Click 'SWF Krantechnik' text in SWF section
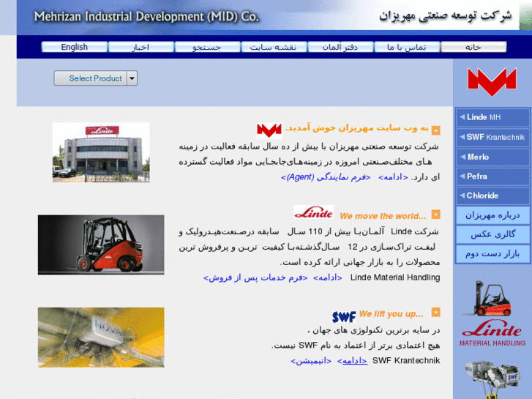 [x=406, y=361]
